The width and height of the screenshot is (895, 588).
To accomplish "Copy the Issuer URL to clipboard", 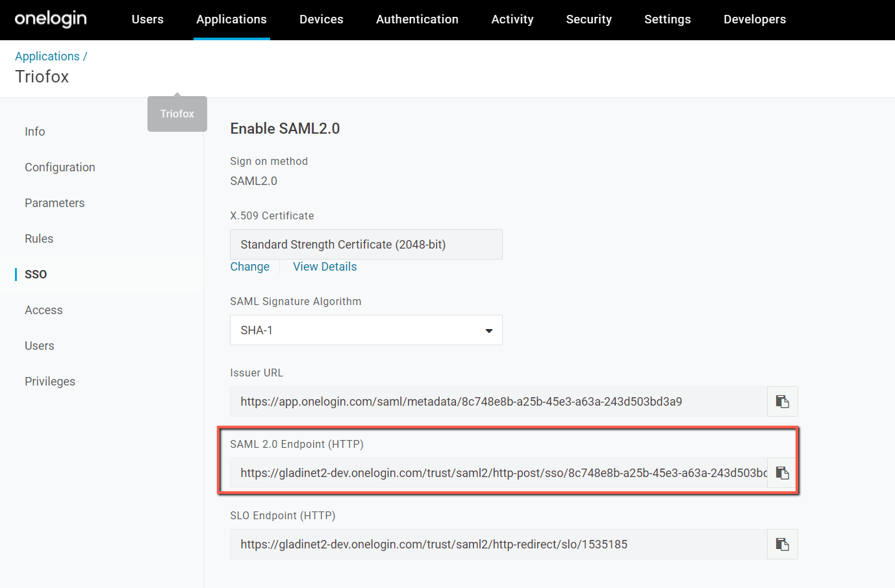I will (x=782, y=402).
